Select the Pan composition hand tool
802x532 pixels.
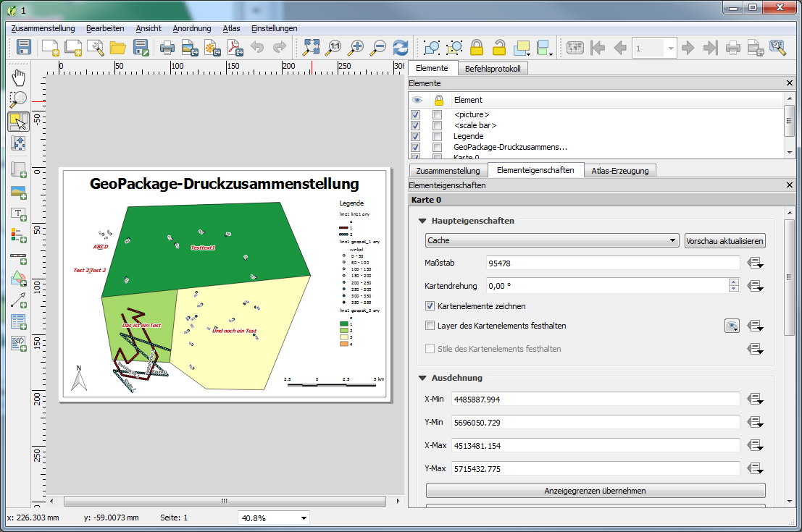tap(18, 77)
